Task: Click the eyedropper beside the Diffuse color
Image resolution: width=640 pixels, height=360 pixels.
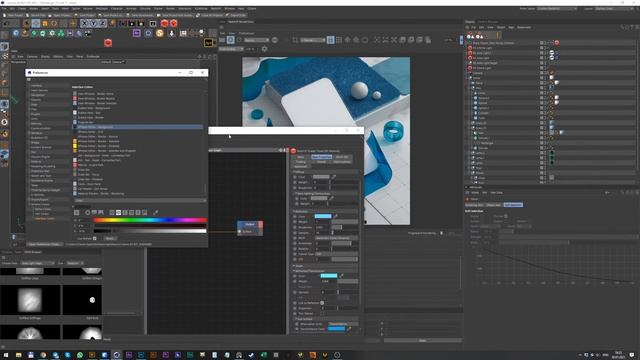Action: click(333, 177)
